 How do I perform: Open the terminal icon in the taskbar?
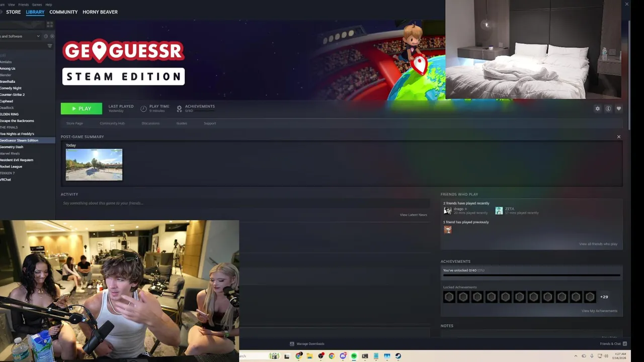tap(365, 356)
